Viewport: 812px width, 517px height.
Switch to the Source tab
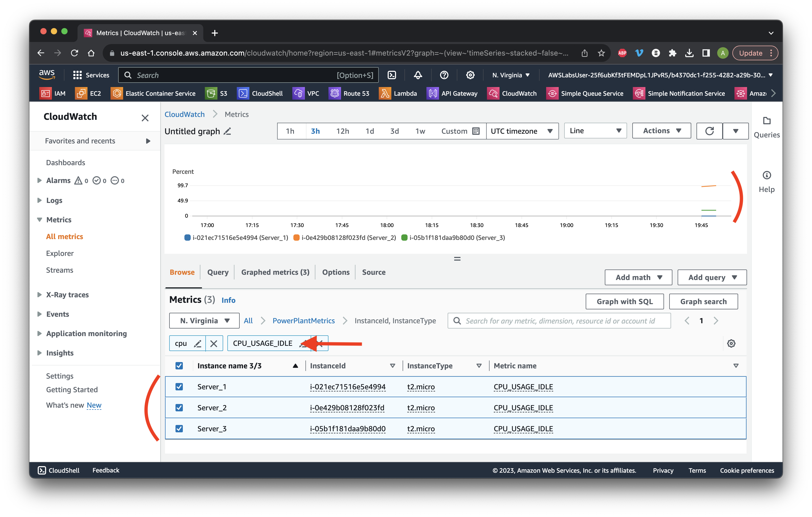point(374,272)
